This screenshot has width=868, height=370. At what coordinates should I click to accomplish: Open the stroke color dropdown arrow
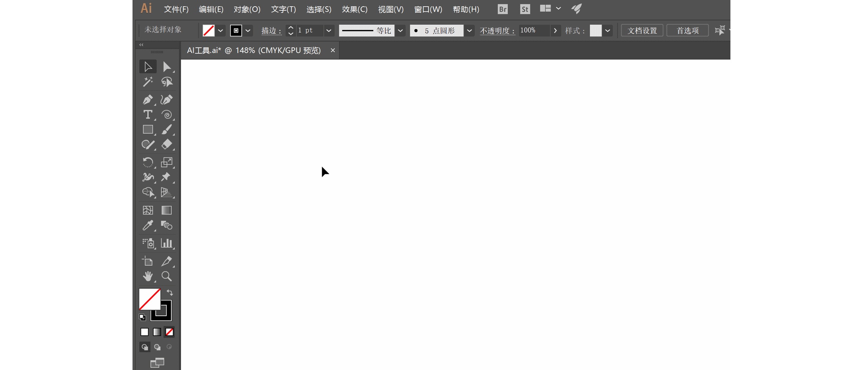(x=248, y=30)
